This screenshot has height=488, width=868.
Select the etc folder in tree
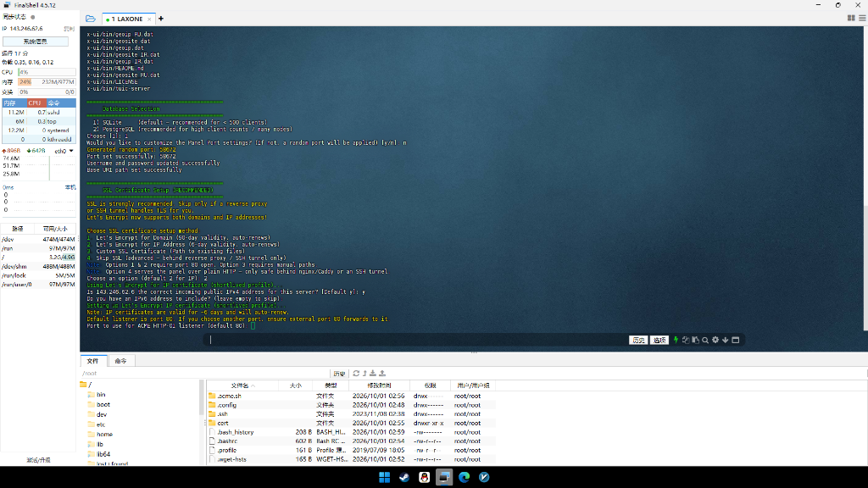point(97,424)
